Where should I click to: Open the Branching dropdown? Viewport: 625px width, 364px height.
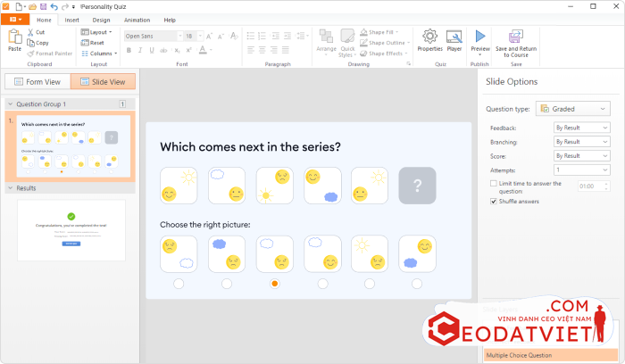click(x=582, y=142)
